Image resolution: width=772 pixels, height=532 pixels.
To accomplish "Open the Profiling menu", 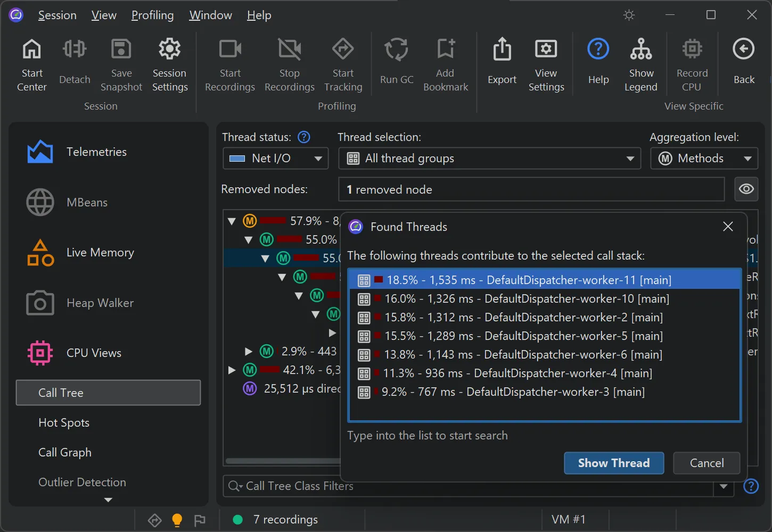I will tap(152, 15).
